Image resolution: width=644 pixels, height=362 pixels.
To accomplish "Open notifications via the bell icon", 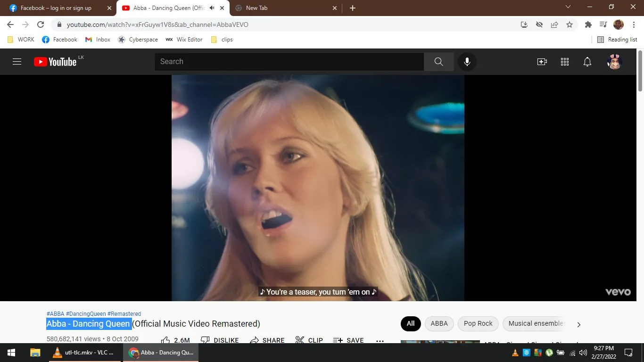I will coord(587,61).
